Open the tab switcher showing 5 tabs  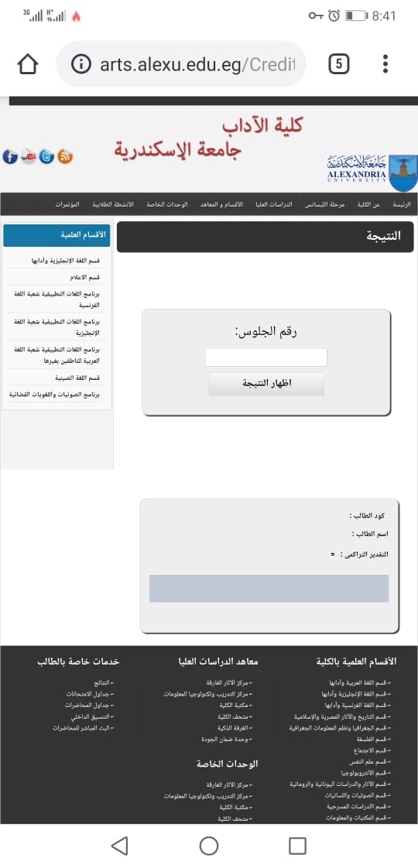click(x=339, y=65)
